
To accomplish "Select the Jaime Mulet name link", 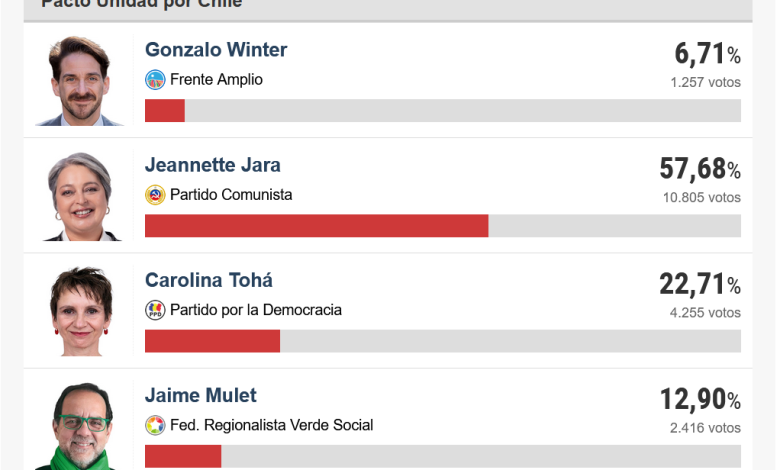I will pyautogui.click(x=200, y=396).
